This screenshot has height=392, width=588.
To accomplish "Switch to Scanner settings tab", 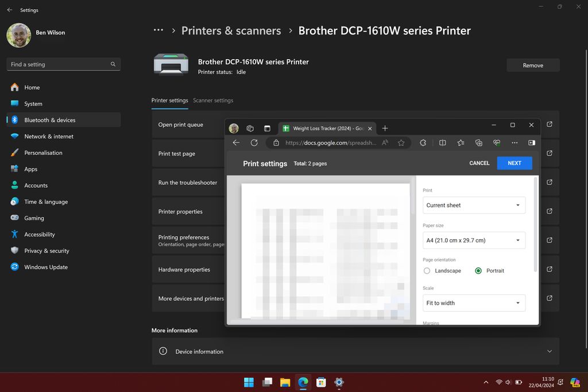I will tap(213, 100).
